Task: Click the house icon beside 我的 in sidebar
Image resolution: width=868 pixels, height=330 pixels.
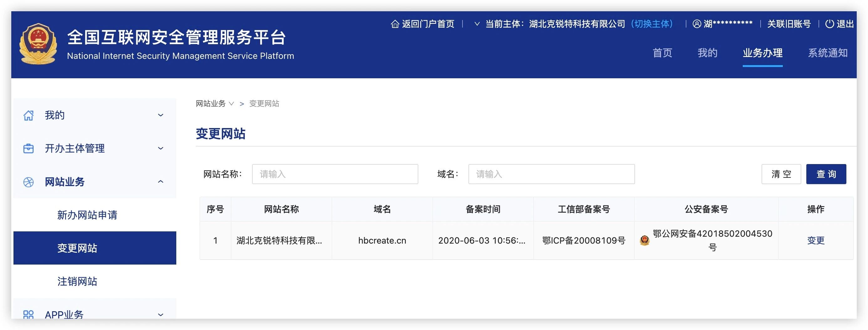Action: point(28,115)
